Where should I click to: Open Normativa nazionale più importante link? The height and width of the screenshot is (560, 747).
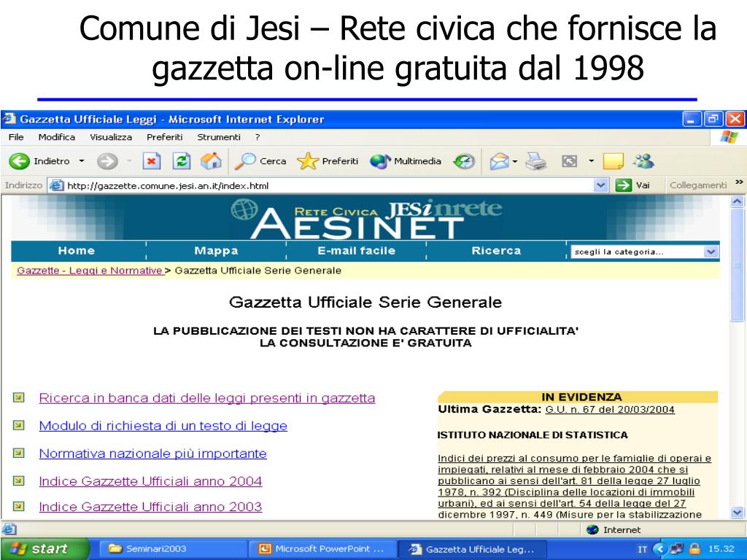tap(153, 454)
